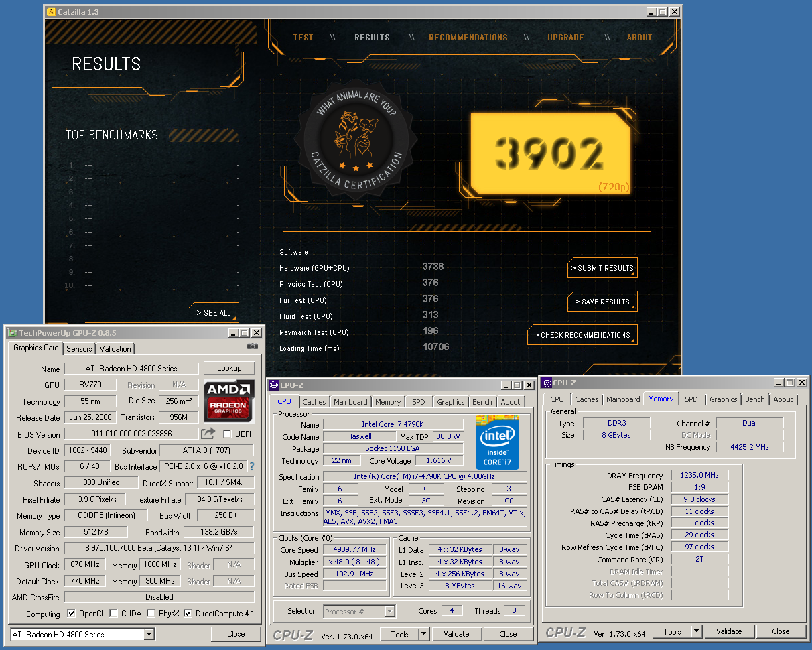This screenshot has height=650, width=812.
Task: Click the Intel Core i7 4790K name field
Action: [393, 425]
